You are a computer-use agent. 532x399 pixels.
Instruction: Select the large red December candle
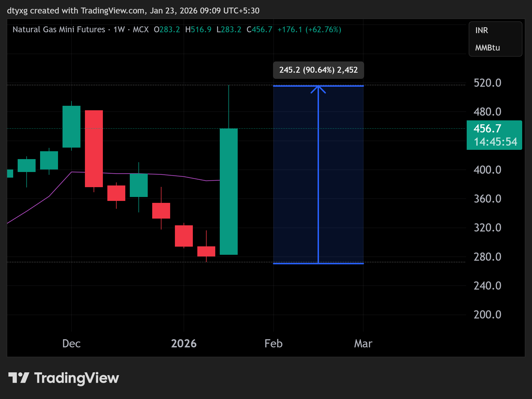(94, 149)
